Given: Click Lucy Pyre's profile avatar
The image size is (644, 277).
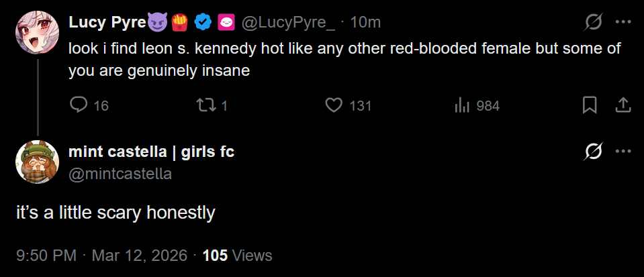Looking at the screenshot, I should click(x=37, y=32).
